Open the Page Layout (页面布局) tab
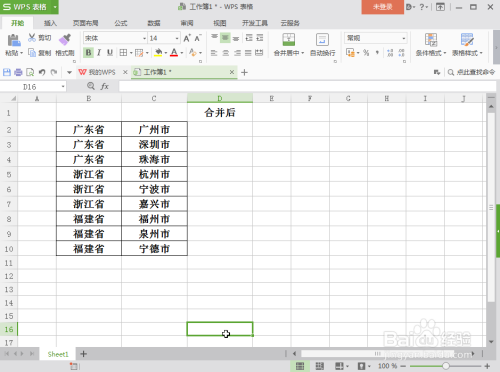 tap(86, 23)
